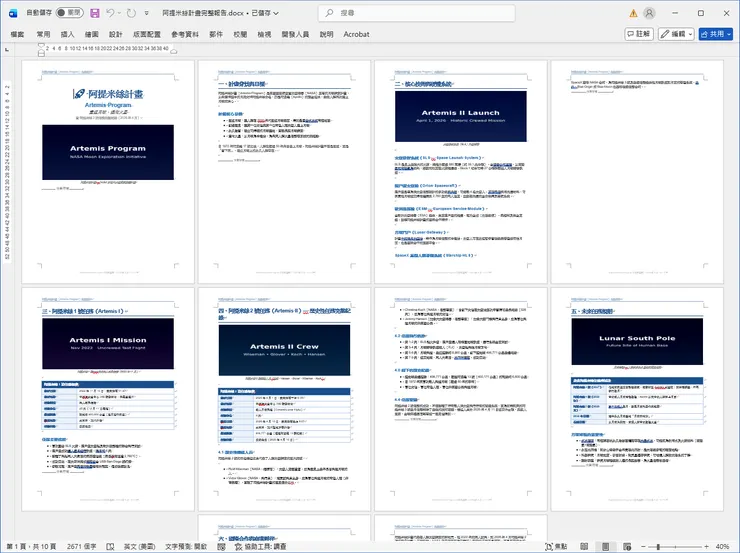Click the yellow warning icon in title bar
Image resolution: width=740 pixels, height=553 pixels.
(633, 13)
